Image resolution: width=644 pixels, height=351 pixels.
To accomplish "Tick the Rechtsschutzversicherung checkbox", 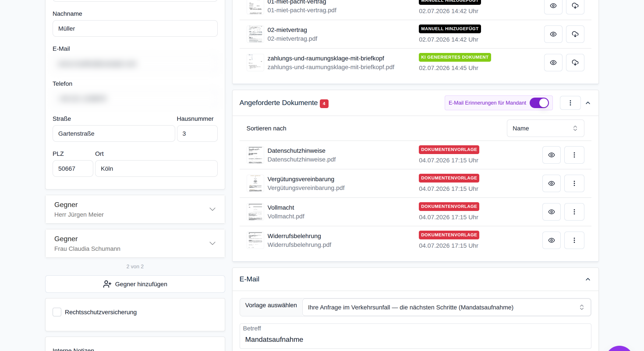I will (x=57, y=312).
